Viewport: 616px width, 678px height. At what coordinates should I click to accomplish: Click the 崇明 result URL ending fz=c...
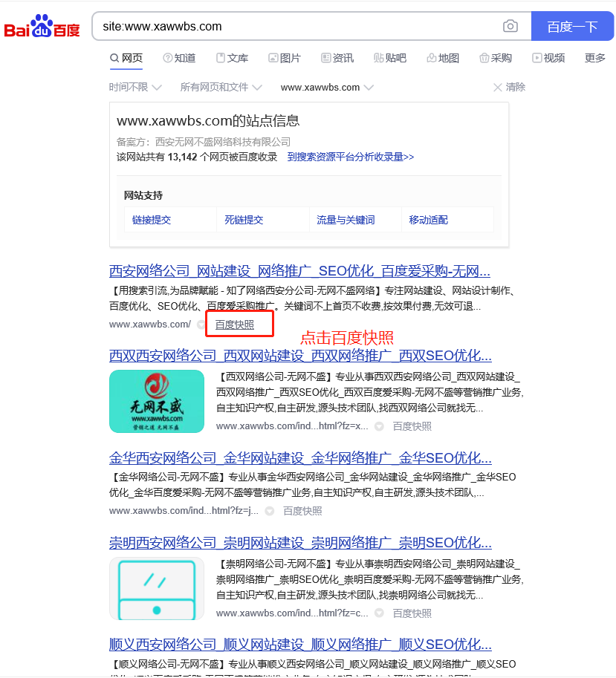[292, 613]
